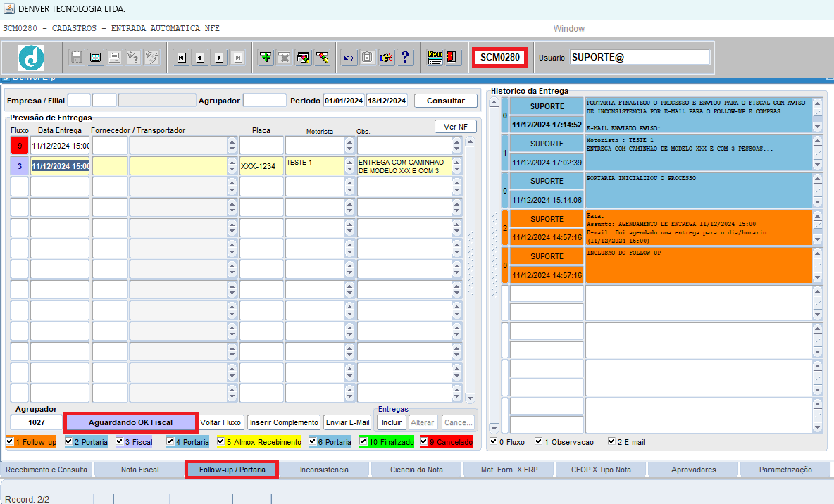This screenshot has width=834, height=504.
Task: Toggle the 9-Cancelado checkbox
Action: 424,441
